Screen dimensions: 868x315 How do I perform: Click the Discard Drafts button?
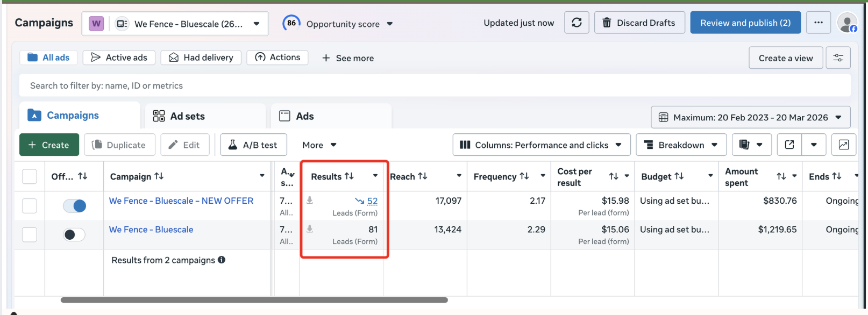click(x=639, y=23)
